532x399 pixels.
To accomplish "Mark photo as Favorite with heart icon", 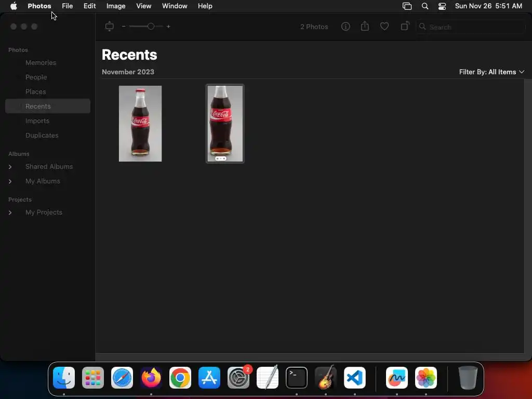I will coord(384,26).
